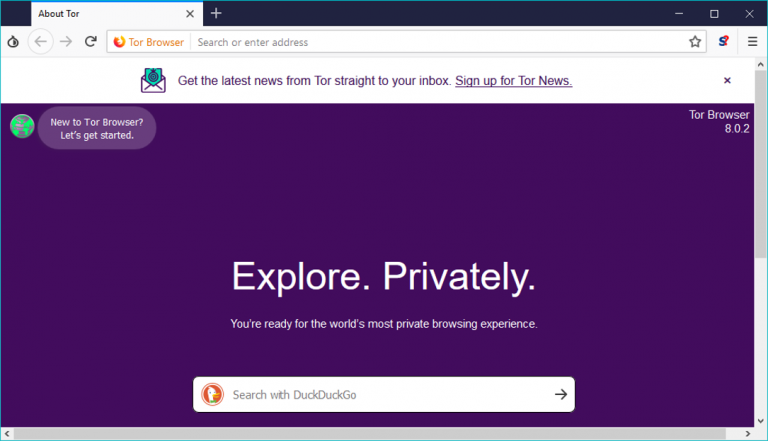Open a new tab with the plus button
The width and height of the screenshot is (768, 441).
[216, 13]
